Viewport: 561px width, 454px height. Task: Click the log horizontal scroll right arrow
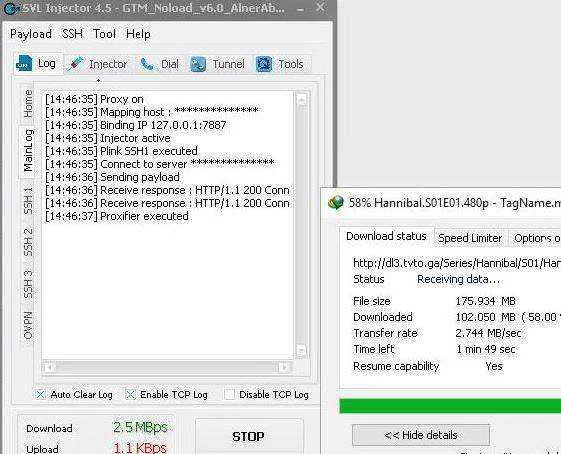click(x=284, y=367)
